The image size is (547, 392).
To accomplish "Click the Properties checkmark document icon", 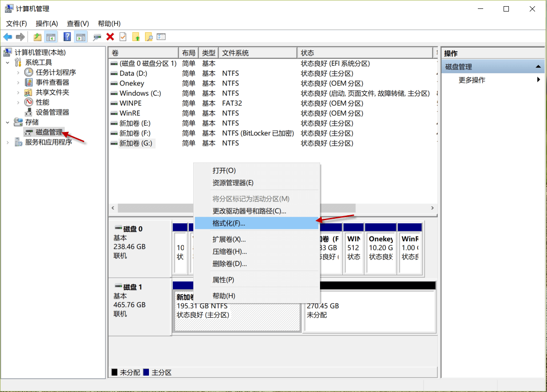I will [x=123, y=37].
